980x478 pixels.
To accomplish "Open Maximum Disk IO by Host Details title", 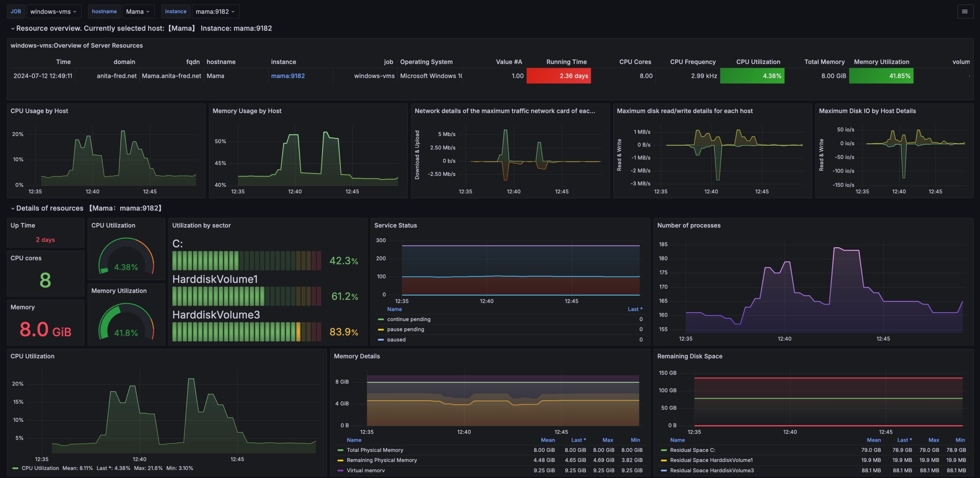I will click(867, 111).
